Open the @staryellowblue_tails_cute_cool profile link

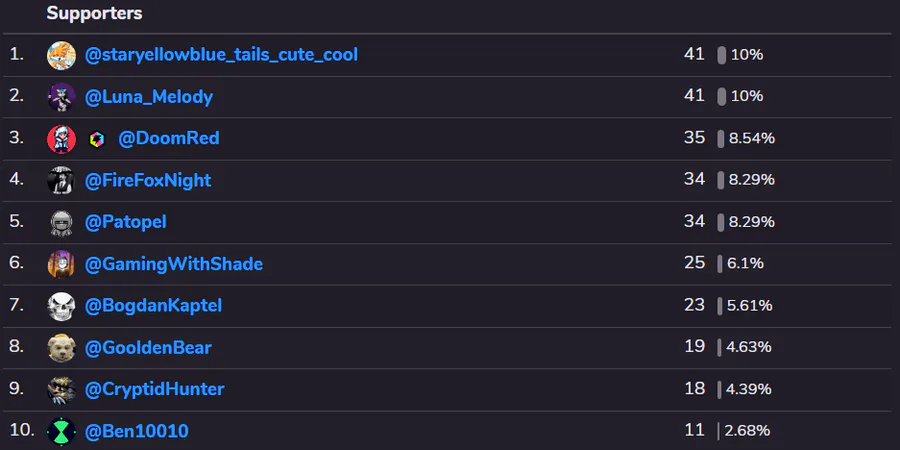(x=221, y=55)
